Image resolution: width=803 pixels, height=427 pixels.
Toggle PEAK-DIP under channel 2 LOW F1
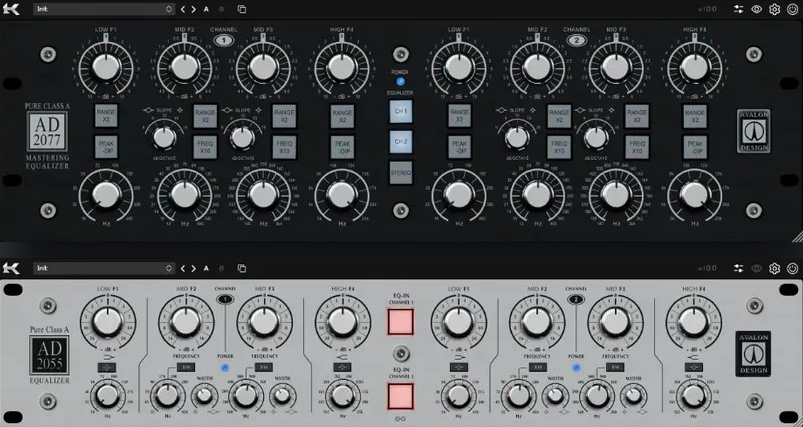point(459,147)
